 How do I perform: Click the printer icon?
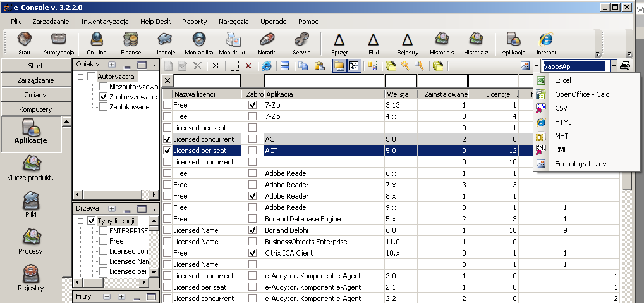coord(625,66)
